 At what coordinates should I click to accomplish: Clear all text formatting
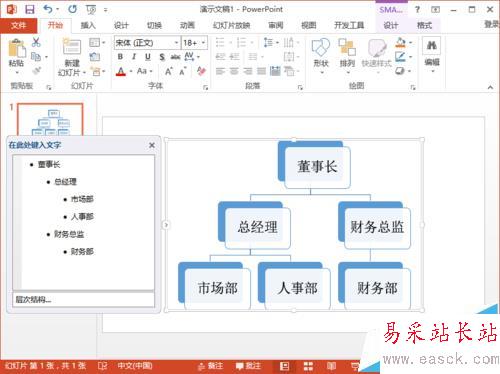[201, 71]
